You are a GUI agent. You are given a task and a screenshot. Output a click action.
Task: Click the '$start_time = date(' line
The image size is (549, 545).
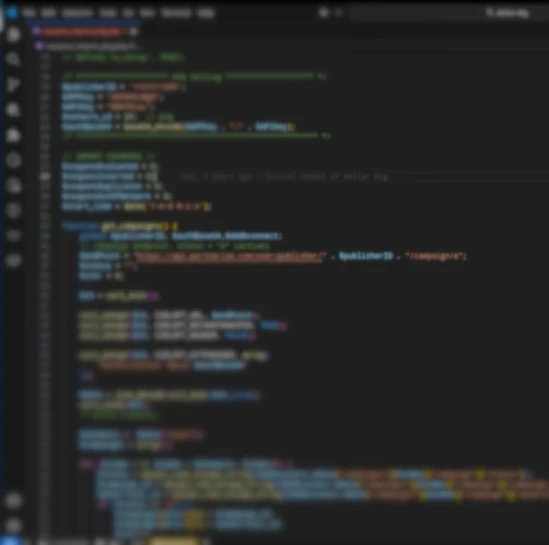(137, 207)
